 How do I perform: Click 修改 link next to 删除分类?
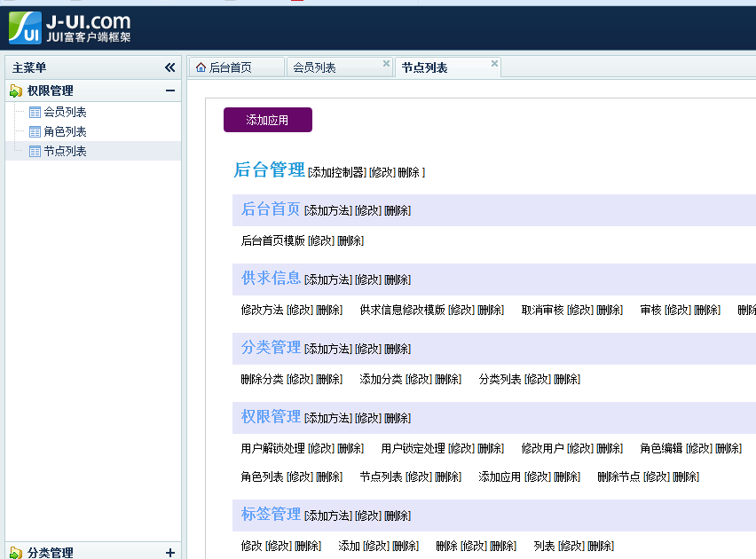tap(299, 379)
